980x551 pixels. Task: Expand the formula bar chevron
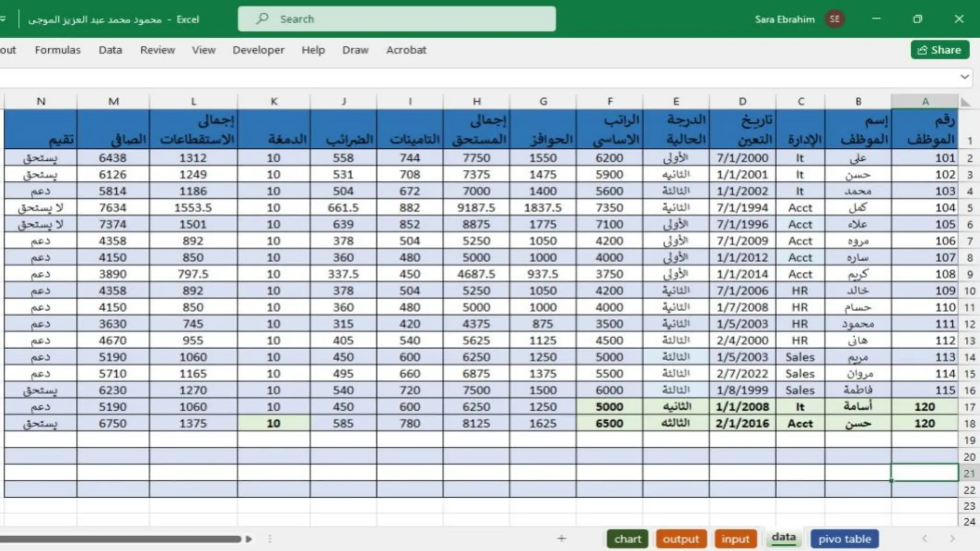(x=964, y=77)
